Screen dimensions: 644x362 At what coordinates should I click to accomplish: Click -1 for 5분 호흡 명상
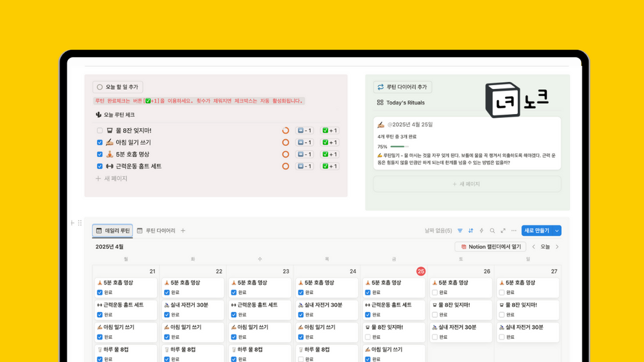click(x=304, y=154)
